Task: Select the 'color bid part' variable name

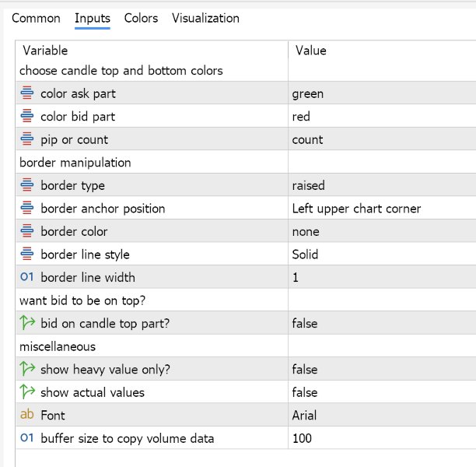Action: coord(78,117)
